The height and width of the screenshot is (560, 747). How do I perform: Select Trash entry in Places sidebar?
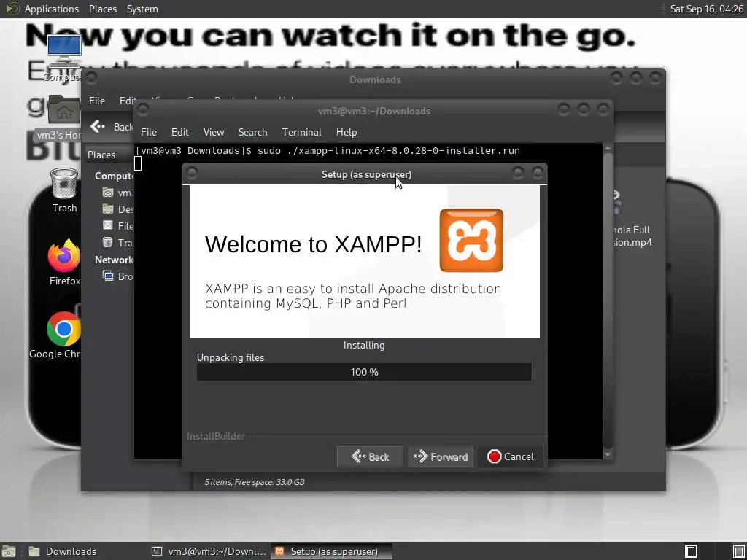[x=117, y=242]
